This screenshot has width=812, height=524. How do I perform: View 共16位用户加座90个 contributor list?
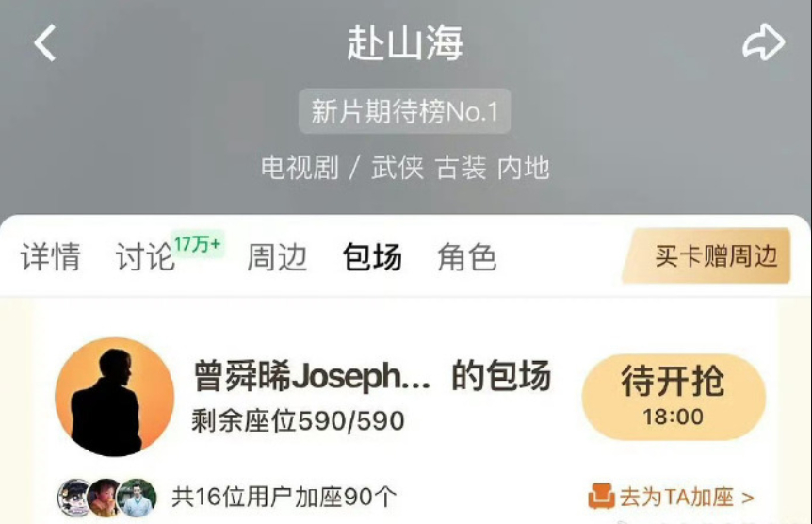click(284, 497)
